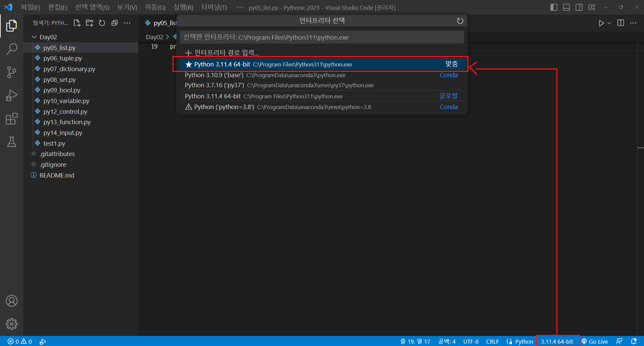This screenshot has height=346, width=644.
Task: Open 터미널(T) menu
Action: coord(214,7)
